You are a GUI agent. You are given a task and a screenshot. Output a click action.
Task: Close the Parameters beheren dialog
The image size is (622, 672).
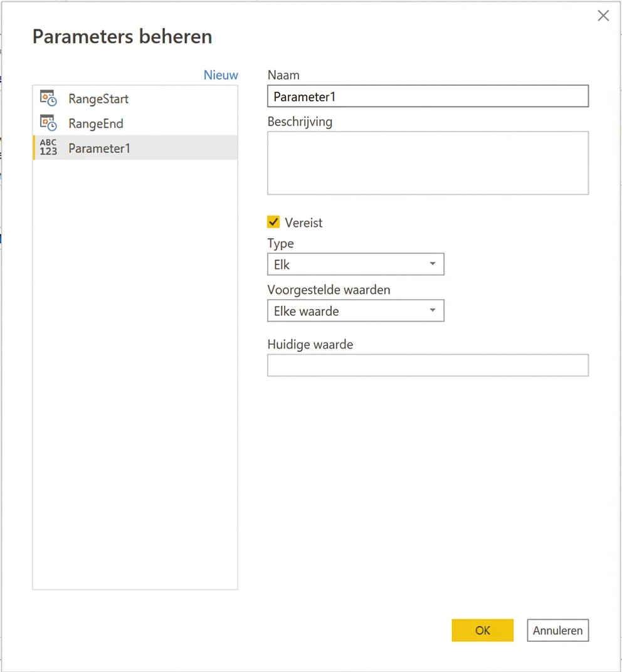click(603, 15)
